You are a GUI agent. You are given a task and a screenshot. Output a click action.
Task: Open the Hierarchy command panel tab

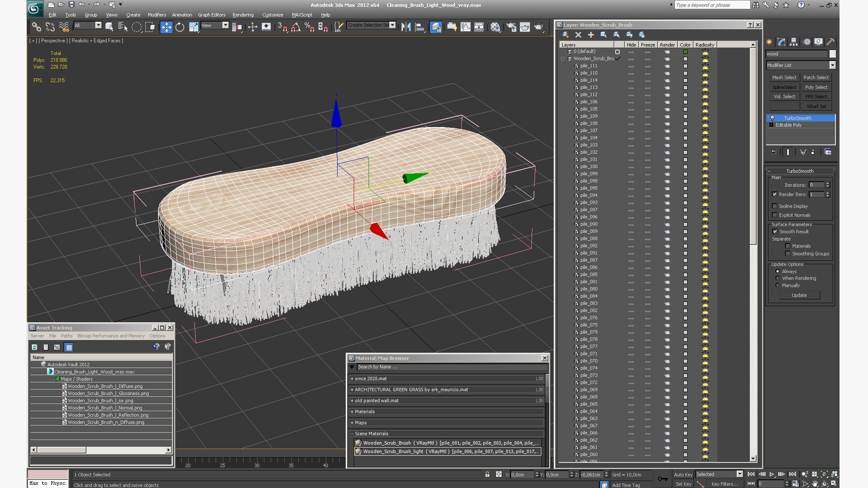click(x=794, y=42)
